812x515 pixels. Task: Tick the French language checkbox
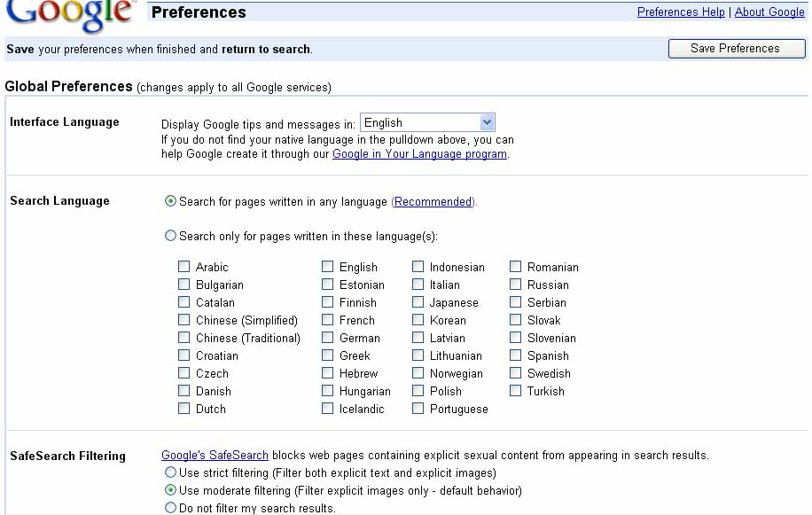[x=327, y=320]
